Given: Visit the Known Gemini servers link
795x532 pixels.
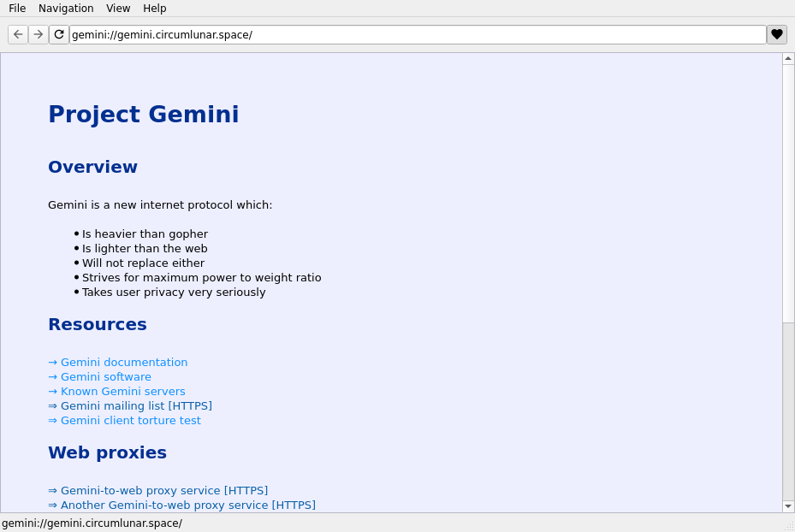Looking at the screenshot, I should [x=122, y=392].
